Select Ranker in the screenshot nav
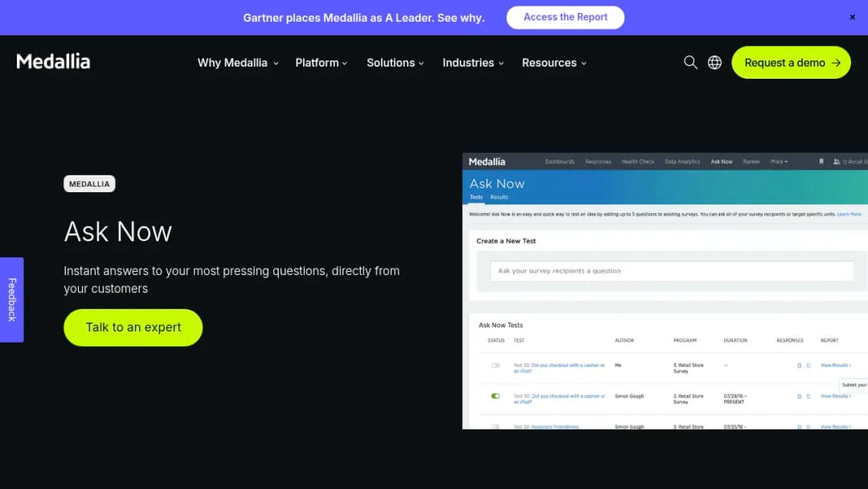Viewport: 868px width, 489px height. (x=751, y=162)
